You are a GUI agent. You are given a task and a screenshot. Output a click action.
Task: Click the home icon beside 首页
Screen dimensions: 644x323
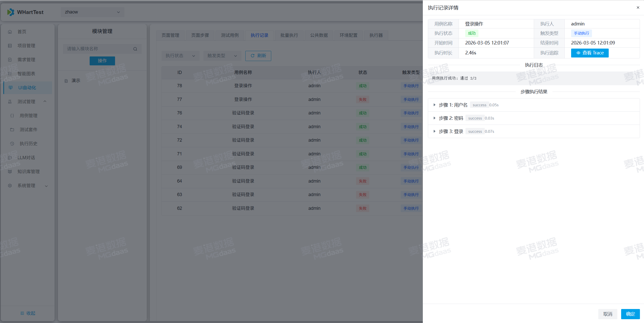(x=10, y=32)
